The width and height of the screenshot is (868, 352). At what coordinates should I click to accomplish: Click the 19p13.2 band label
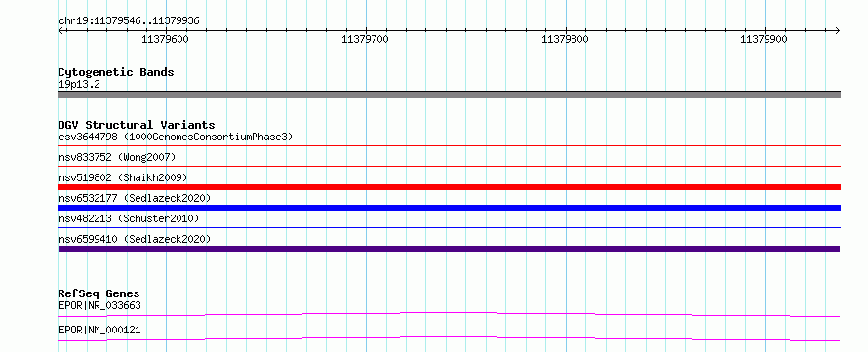coord(79,85)
